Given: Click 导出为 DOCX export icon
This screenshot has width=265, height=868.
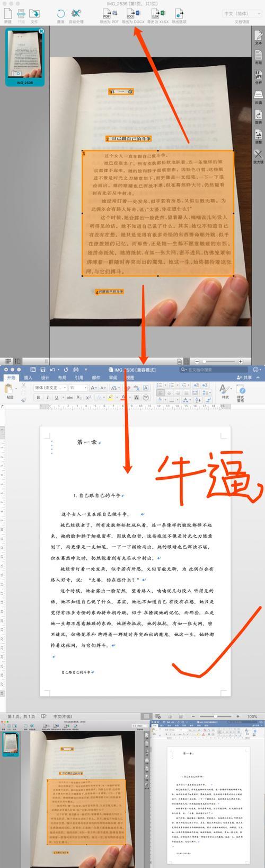Looking at the screenshot, I should coord(132,16).
